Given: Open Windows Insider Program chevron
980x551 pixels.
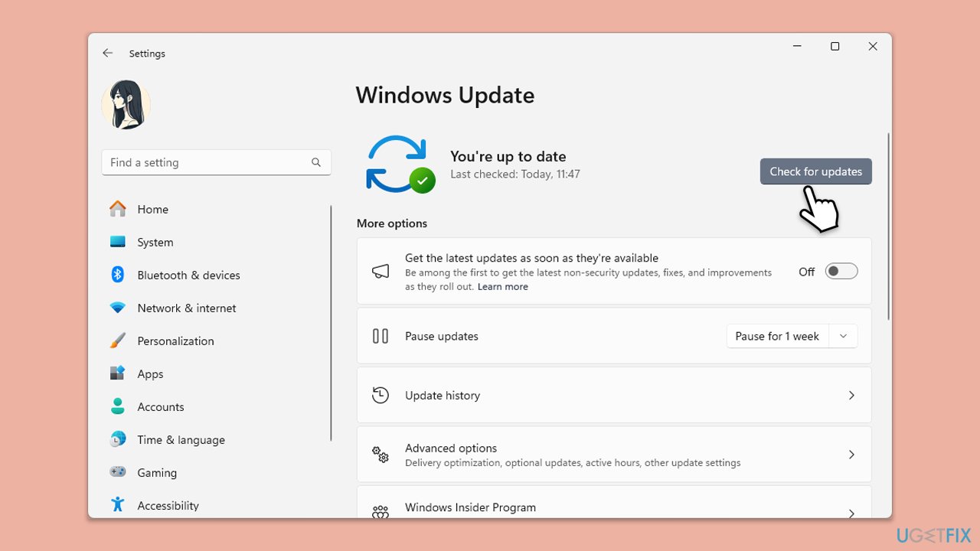Looking at the screenshot, I should coord(851,513).
